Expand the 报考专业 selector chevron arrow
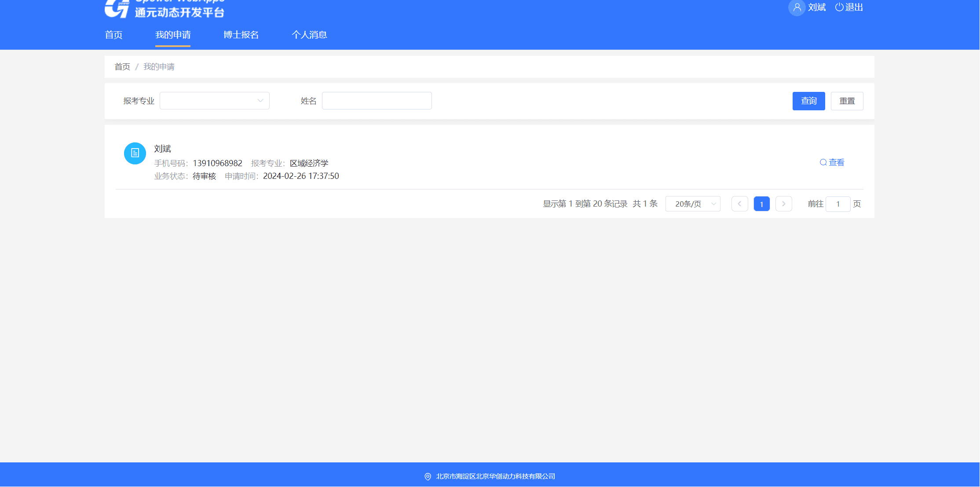This screenshot has width=980, height=487. coord(260,100)
